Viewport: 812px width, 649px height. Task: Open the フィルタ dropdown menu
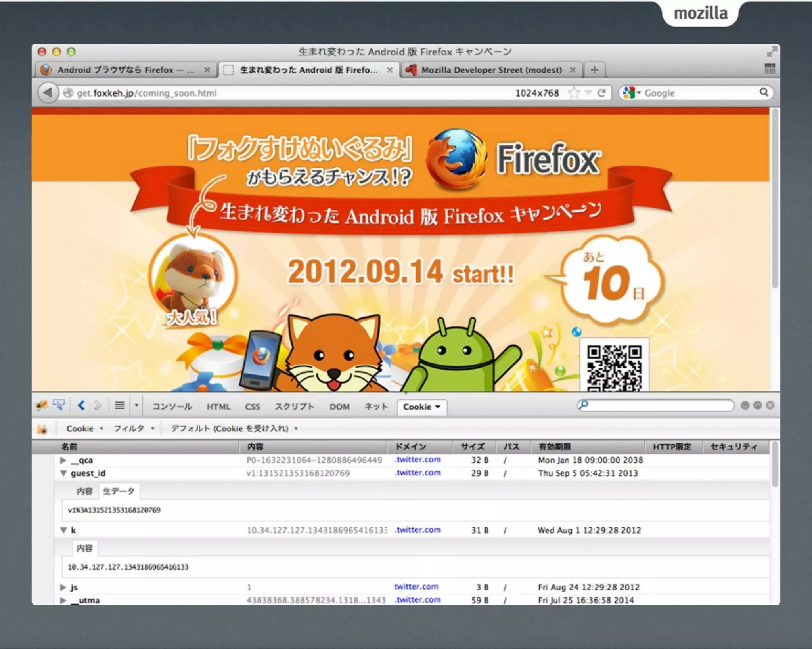tap(134, 428)
